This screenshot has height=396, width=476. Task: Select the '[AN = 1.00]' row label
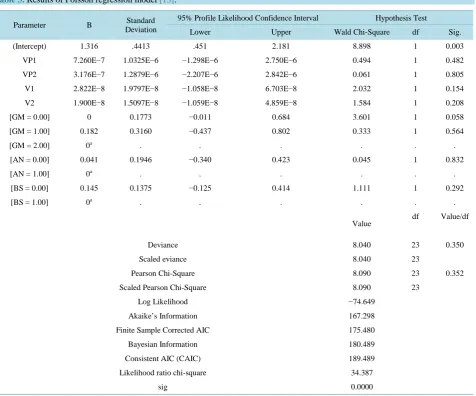pos(29,174)
